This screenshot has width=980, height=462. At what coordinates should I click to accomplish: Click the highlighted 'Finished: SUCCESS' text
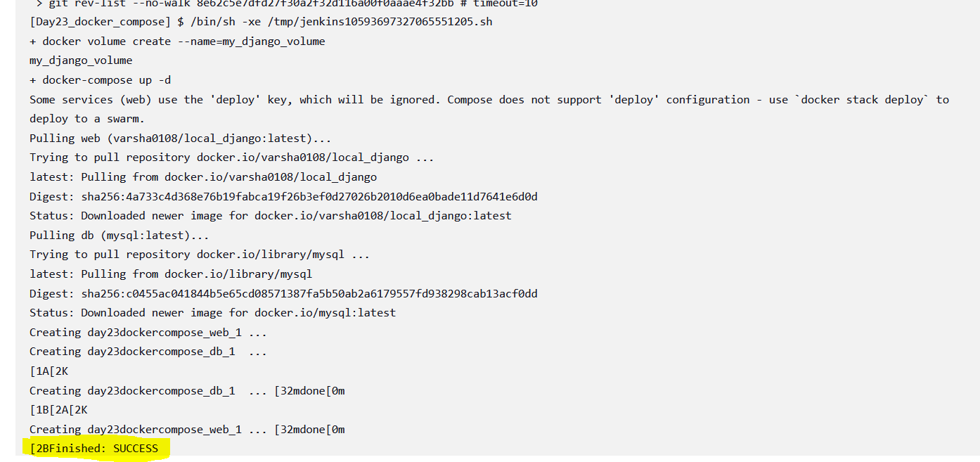[94, 448]
